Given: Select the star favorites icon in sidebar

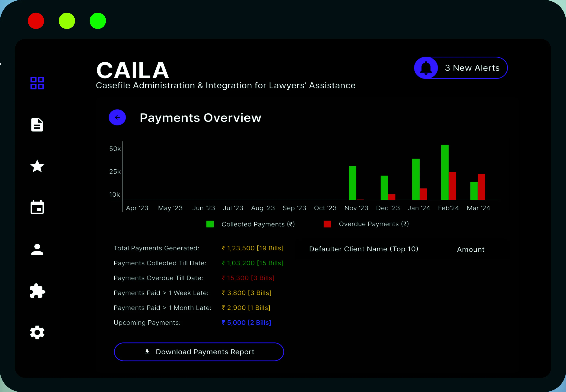Looking at the screenshot, I should 37,166.
